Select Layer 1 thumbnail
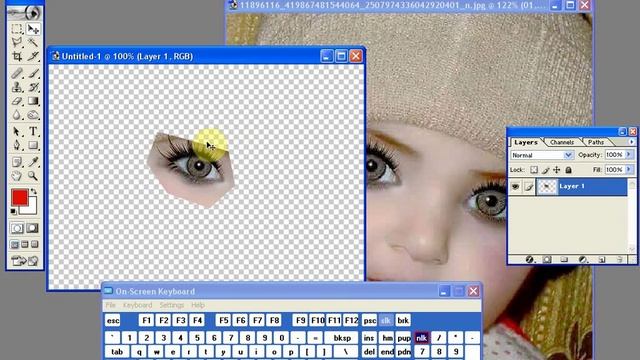This screenshot has width=640, height=360. 547,187
